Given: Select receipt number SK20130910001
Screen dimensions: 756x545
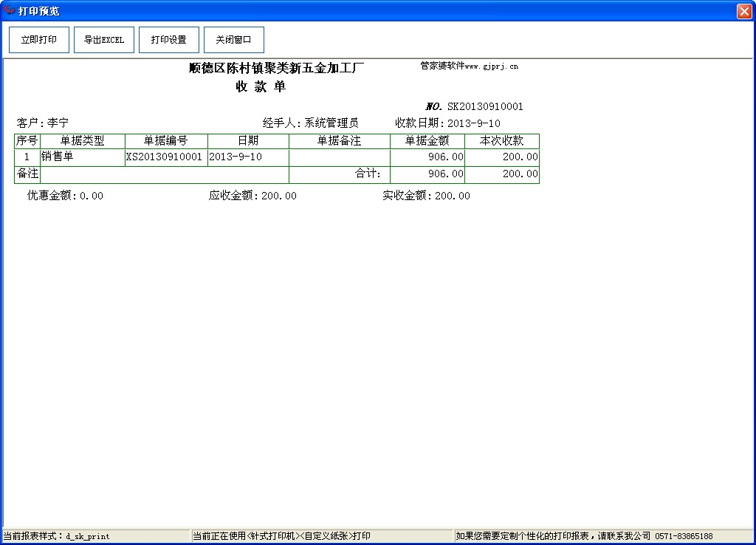Looking at the screenshot, I should pos(485,106).
